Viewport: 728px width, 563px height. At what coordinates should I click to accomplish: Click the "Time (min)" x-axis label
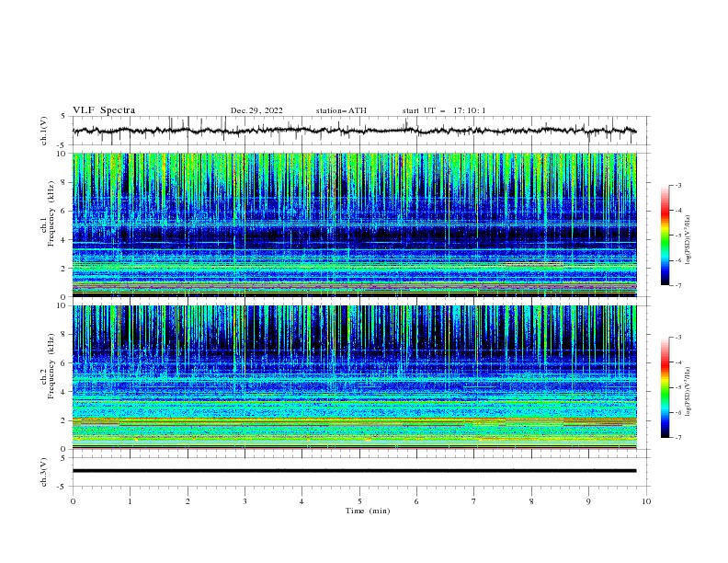368,511
